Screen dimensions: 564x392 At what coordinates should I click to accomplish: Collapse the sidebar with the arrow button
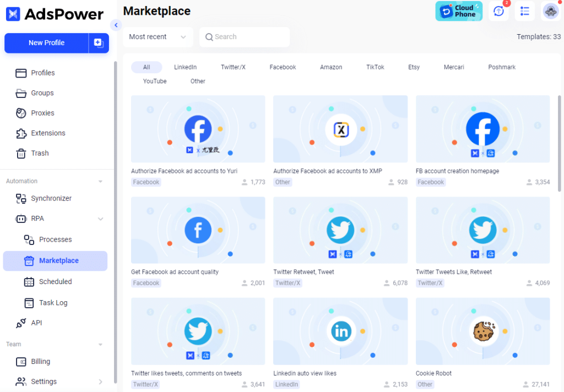116,25
